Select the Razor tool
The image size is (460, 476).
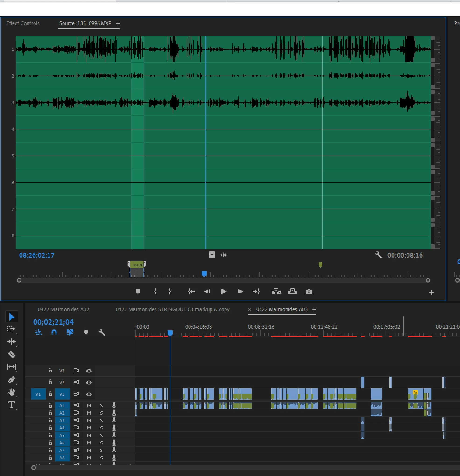pos(11,354)
